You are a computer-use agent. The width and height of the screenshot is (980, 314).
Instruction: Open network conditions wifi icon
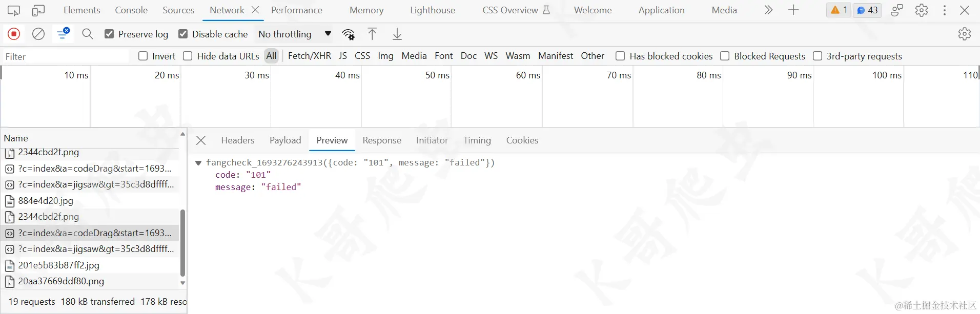(349, 34)
